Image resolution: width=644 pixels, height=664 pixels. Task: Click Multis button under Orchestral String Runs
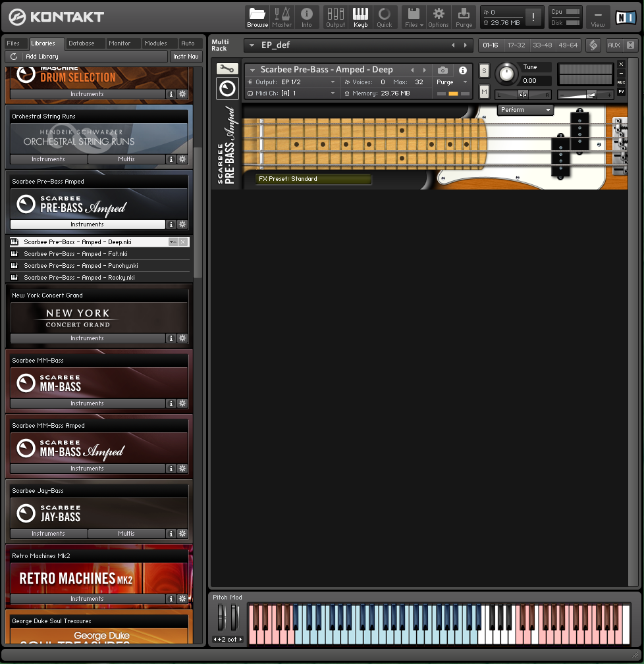[x=126, y=159]
